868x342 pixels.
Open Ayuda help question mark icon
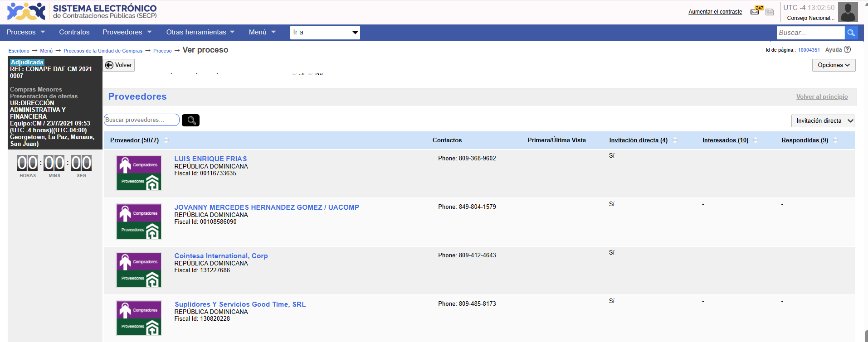coord(847,50)
